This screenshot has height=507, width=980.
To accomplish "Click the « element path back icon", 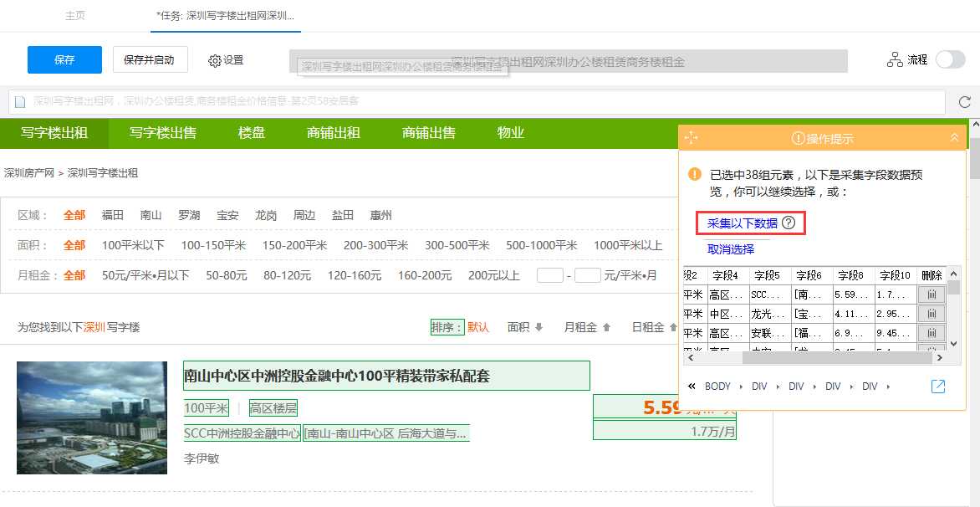I will click(x=692, y=387).
